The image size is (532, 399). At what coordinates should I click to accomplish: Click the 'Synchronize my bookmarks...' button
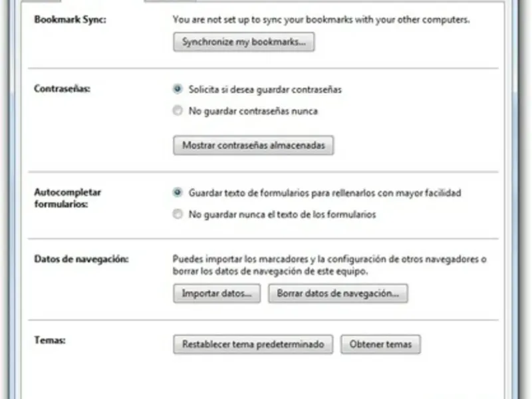click(x=243, y=43)
